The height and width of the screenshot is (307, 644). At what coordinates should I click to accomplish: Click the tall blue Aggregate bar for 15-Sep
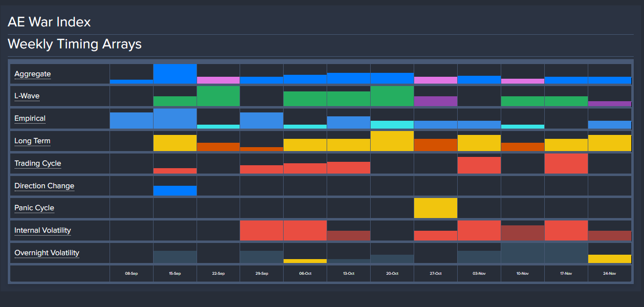point(175,74)
